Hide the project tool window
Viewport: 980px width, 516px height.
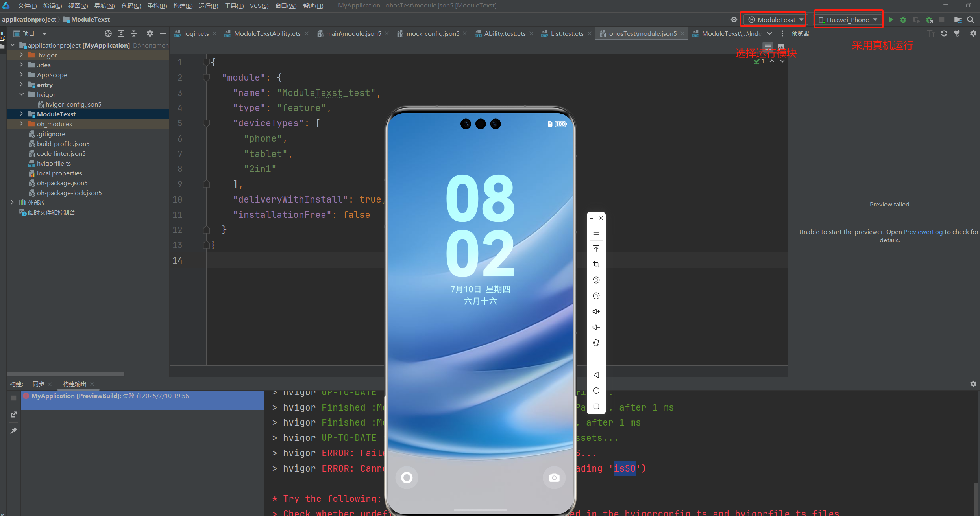click(163, 33)
